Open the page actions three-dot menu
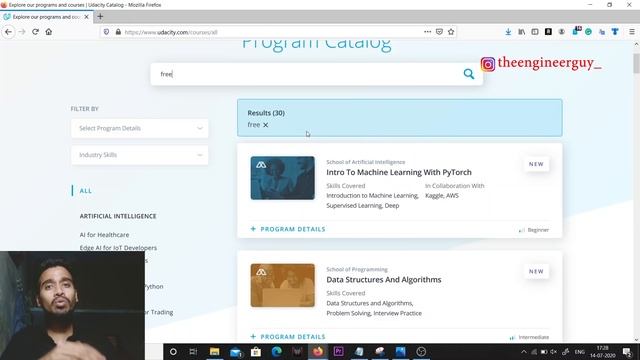Screen dimensions: 640x360 point(427,32)
